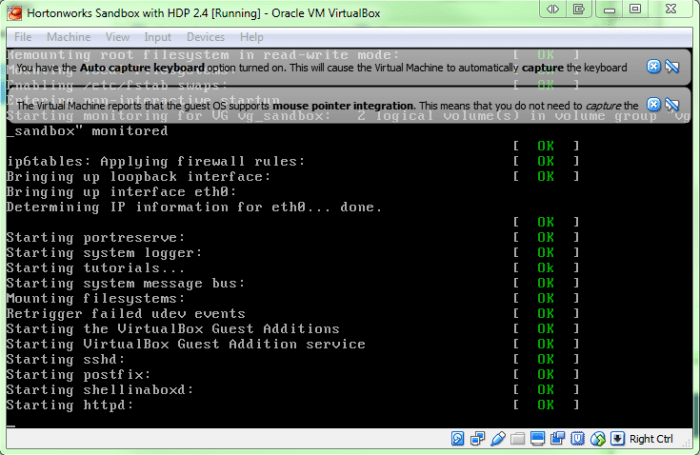Click 'ip6tables: Applying firewall rules:' line
This screenshot has height=455, width=700.
[156, 161]
